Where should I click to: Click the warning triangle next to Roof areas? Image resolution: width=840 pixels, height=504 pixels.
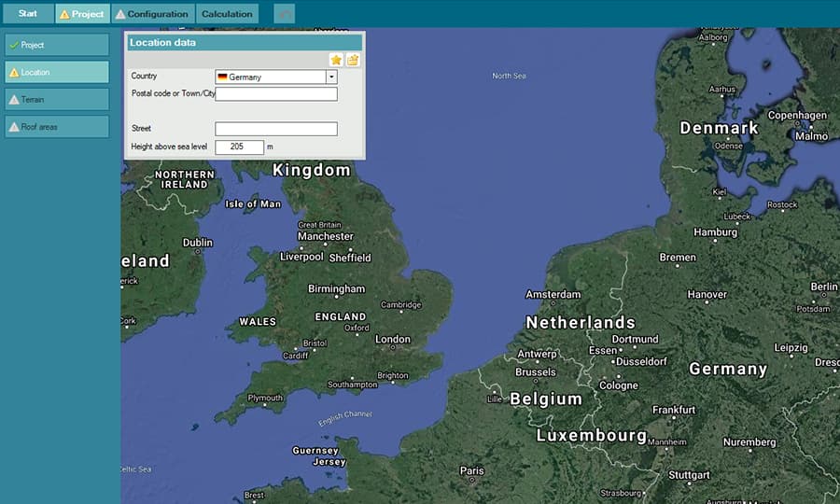pos(14,127)
